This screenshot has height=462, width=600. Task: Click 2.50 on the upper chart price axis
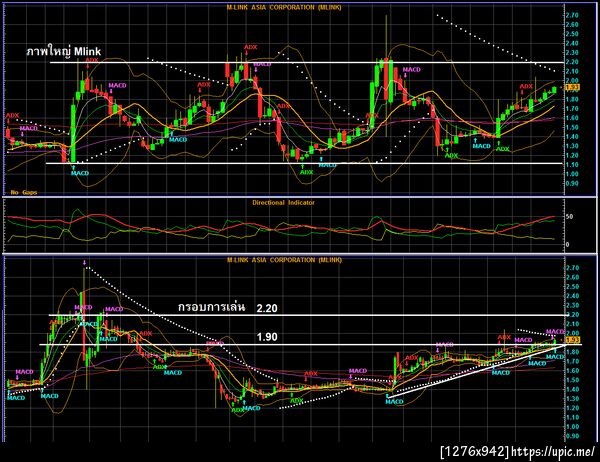pos(572,34)
